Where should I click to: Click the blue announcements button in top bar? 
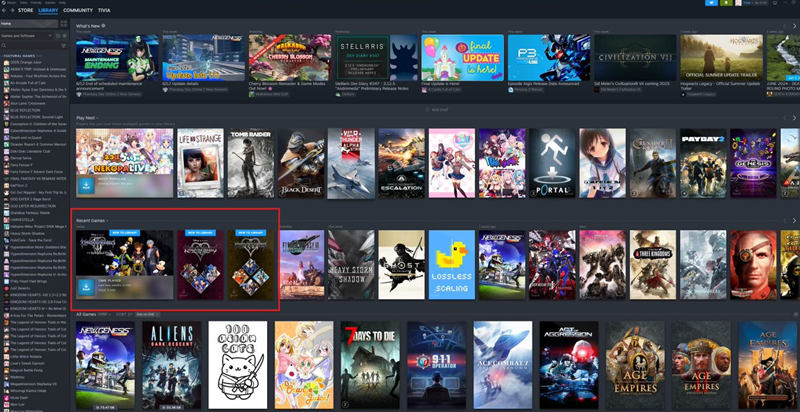pos(711,3)
